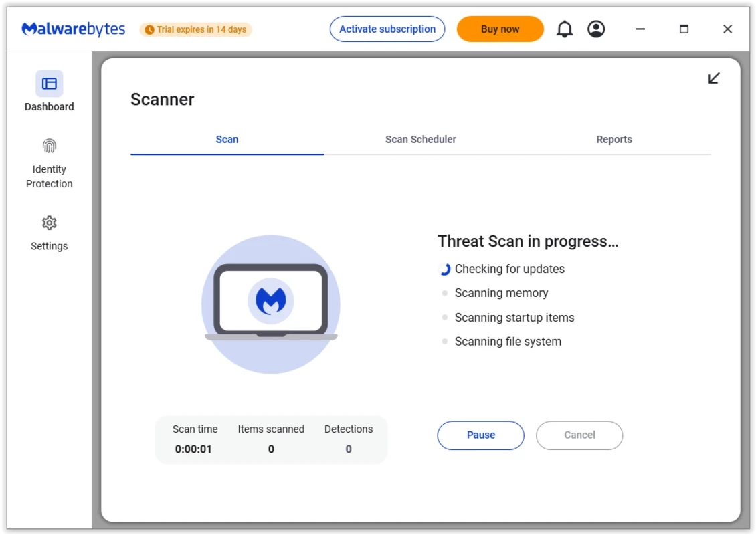Open the user account profile icon
756x535 pixels.
(596, 29)
